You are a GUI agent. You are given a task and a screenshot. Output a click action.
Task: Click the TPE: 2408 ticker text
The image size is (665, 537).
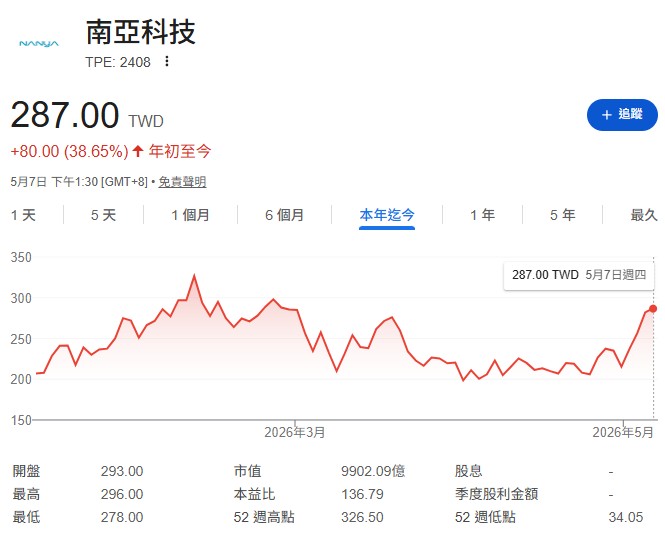tap(118, 62)
